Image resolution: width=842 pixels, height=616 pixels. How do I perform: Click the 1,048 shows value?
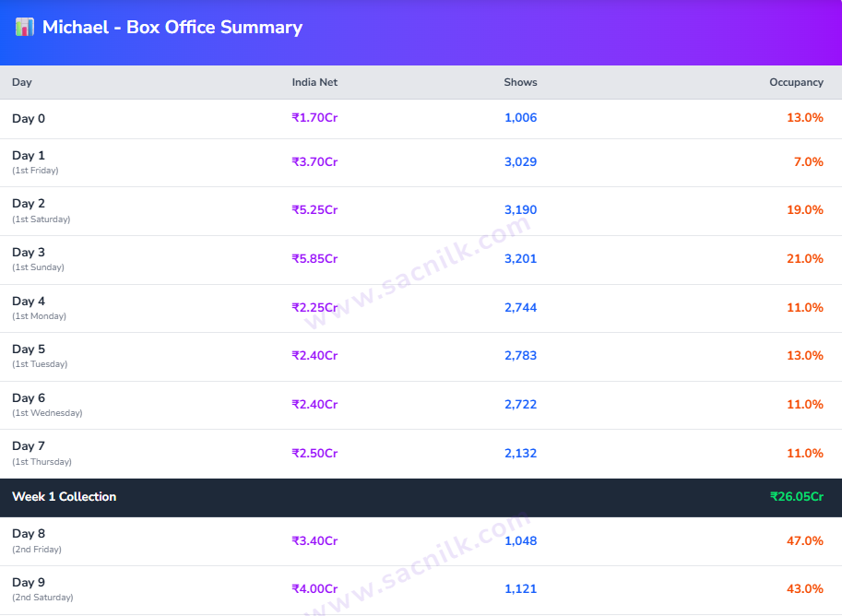coord(520,540)
